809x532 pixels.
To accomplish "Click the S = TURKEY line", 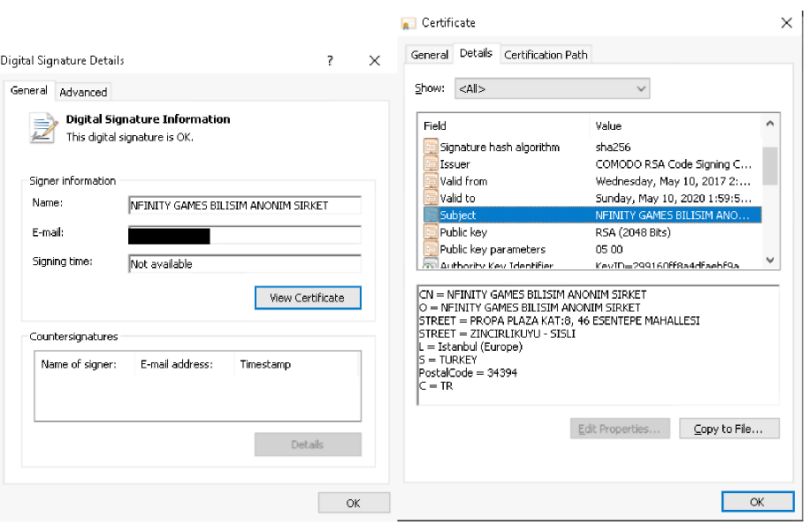I will (x=448, y=360).
